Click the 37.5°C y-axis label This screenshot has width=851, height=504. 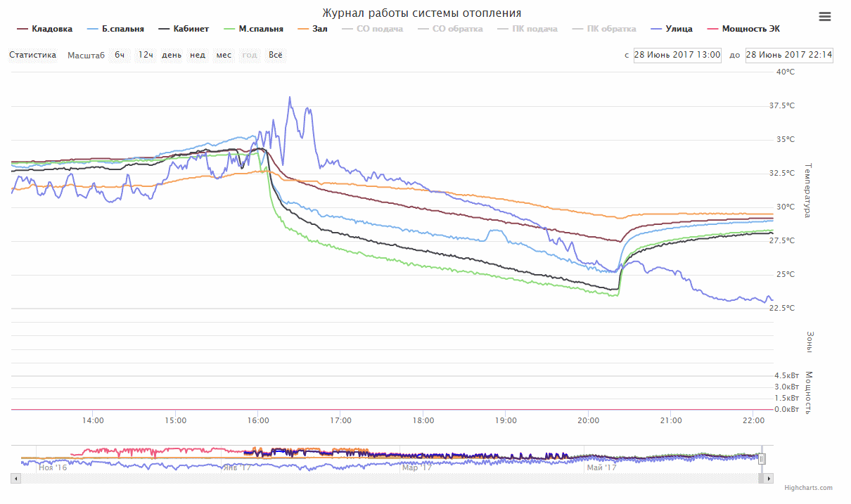coord(782,105)
